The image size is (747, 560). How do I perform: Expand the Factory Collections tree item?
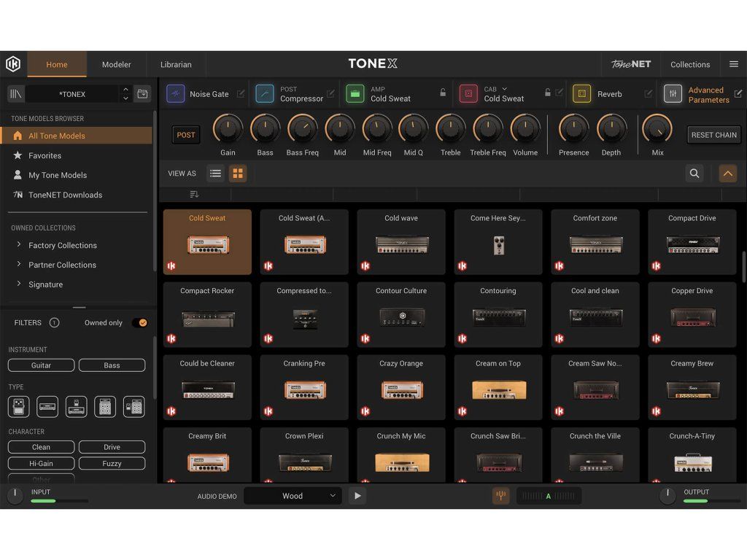tap(19, 245)
